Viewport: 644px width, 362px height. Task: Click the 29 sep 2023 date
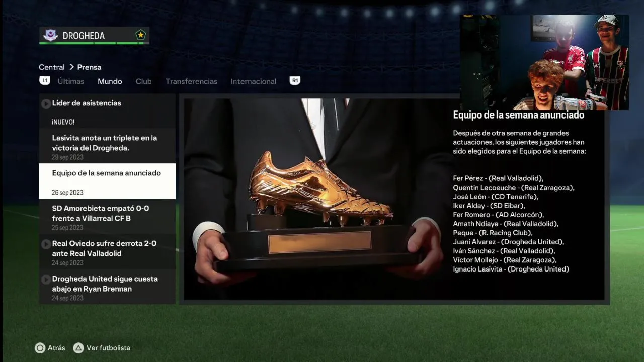pyautogui.click(x=68, y=157)
